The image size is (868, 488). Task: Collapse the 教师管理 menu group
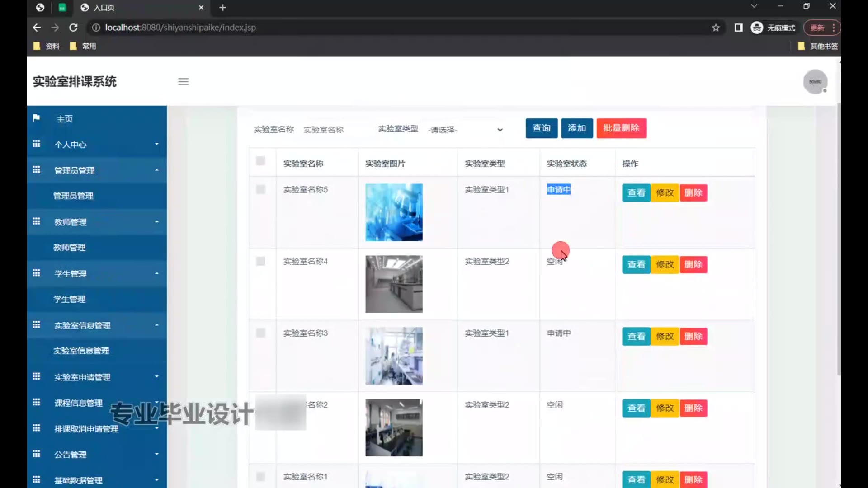pos(97,222)
